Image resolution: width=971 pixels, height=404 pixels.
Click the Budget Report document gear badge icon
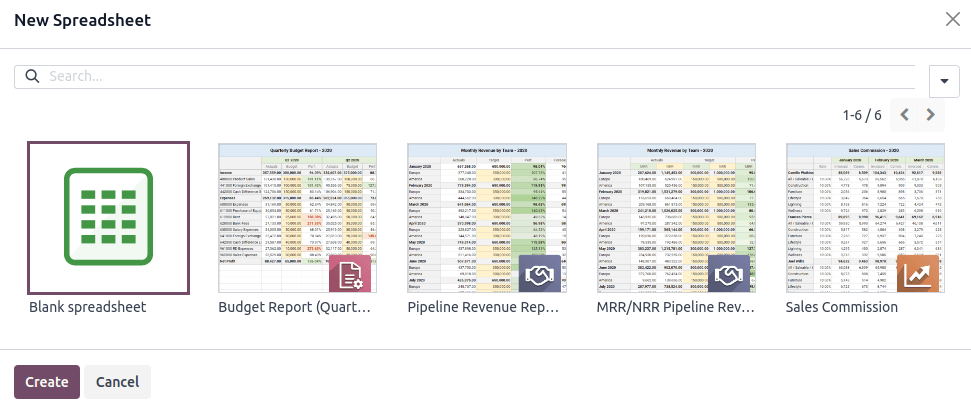coord(350,273)
